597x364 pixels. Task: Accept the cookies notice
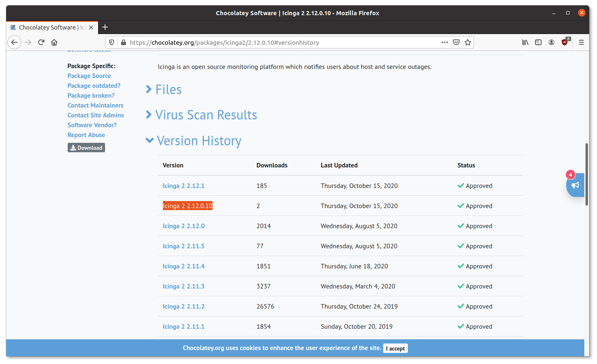[395, 348]
